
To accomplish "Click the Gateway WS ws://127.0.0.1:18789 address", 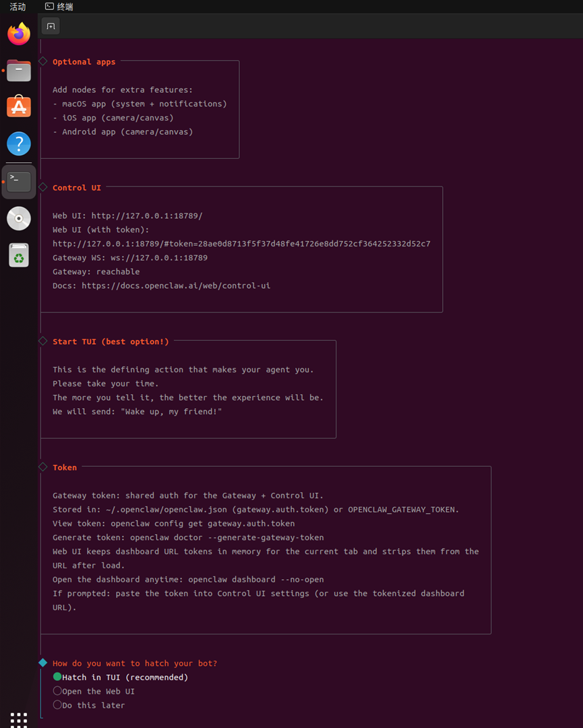I will [159, 258].
